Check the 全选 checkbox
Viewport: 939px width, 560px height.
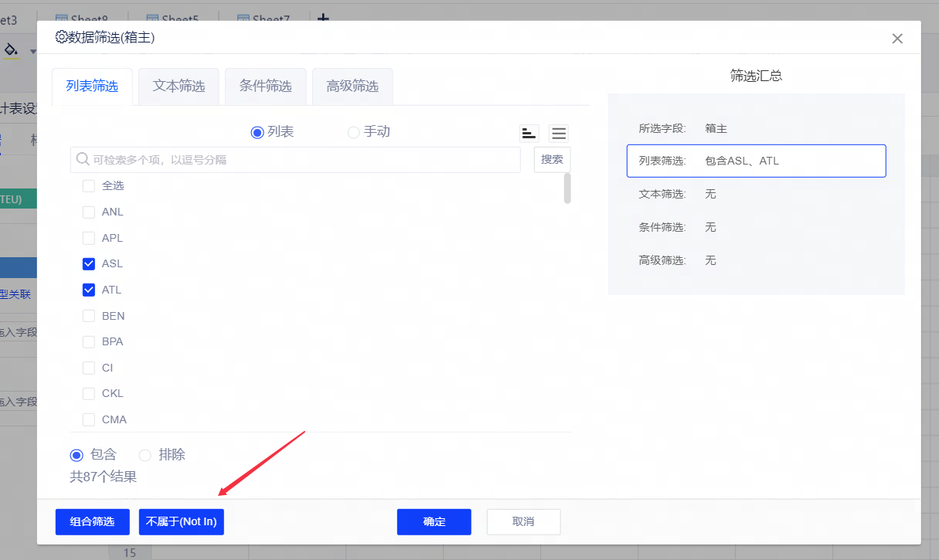click(x=89, y=186)
